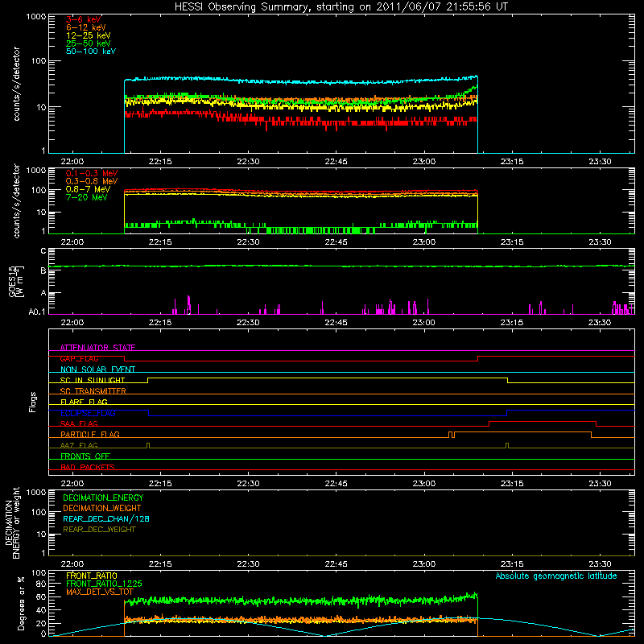Pick the GAP_FLAG label
This screenshot has width=644, height=644.
coord(79,358)
